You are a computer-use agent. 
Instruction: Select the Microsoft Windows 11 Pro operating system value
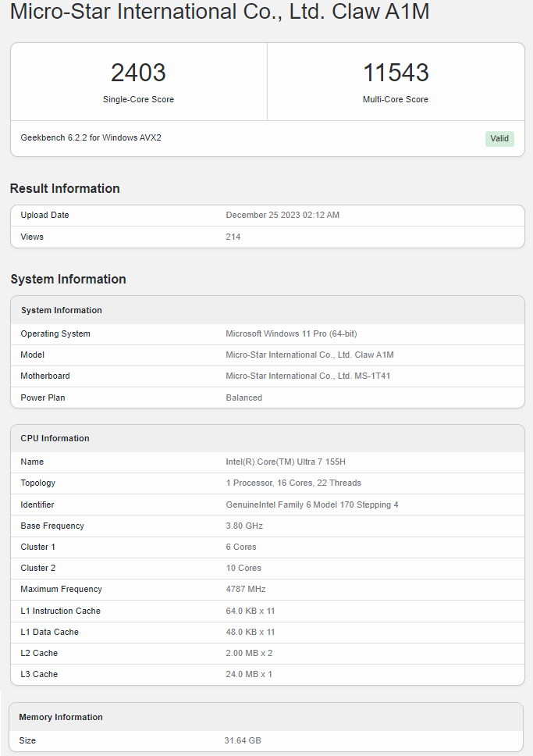click(x=291, y=334)
